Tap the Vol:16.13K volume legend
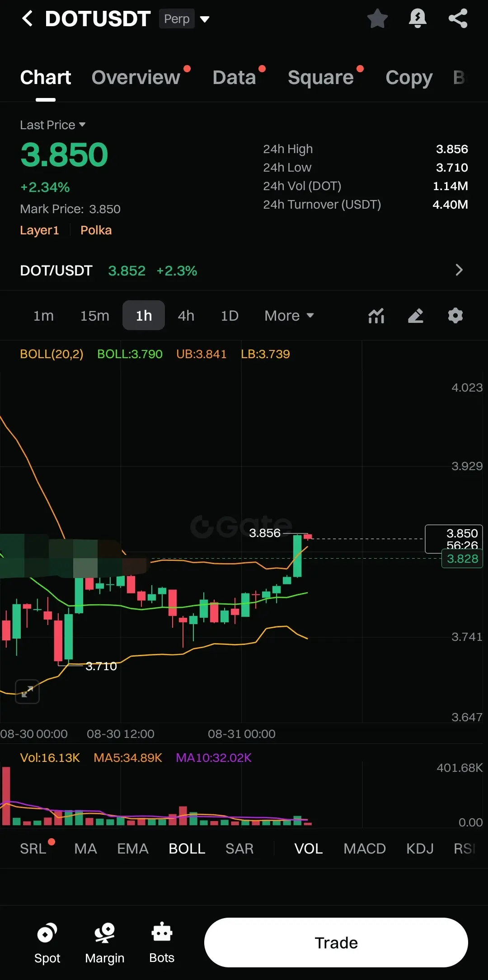The image size is (488, 980). (50, 758)
